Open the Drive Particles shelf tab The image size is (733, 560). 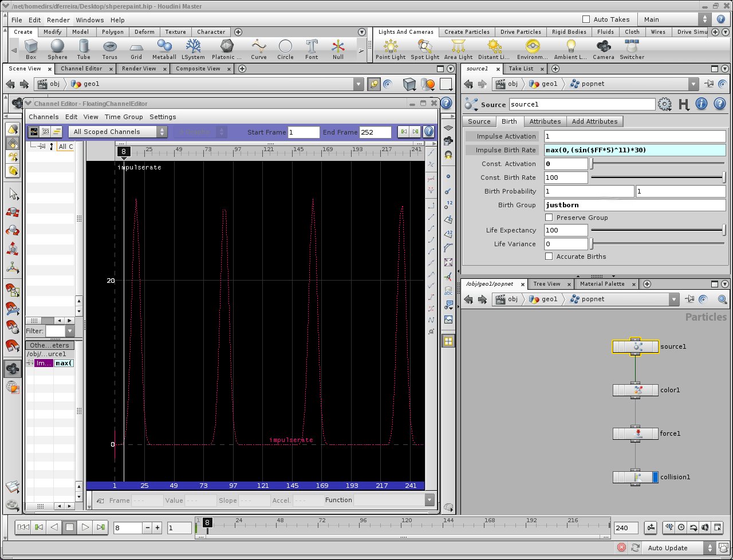[x=521, y=32]
